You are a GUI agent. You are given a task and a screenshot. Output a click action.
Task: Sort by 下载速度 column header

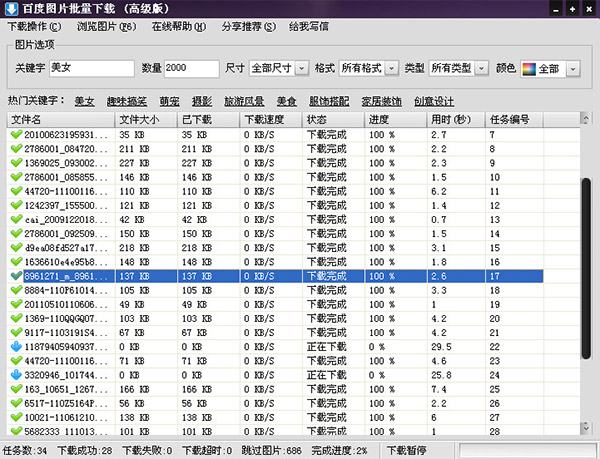(x=271, y=120)
